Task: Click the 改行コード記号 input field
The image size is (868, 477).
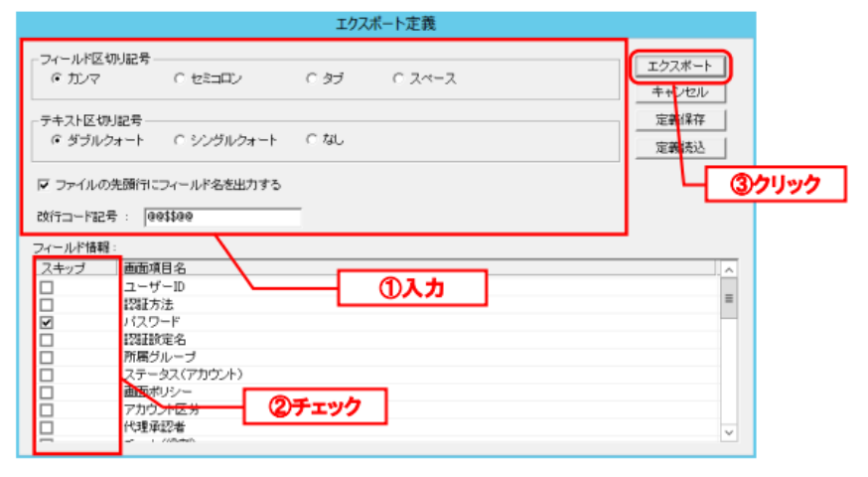Action: pos(222,217)
